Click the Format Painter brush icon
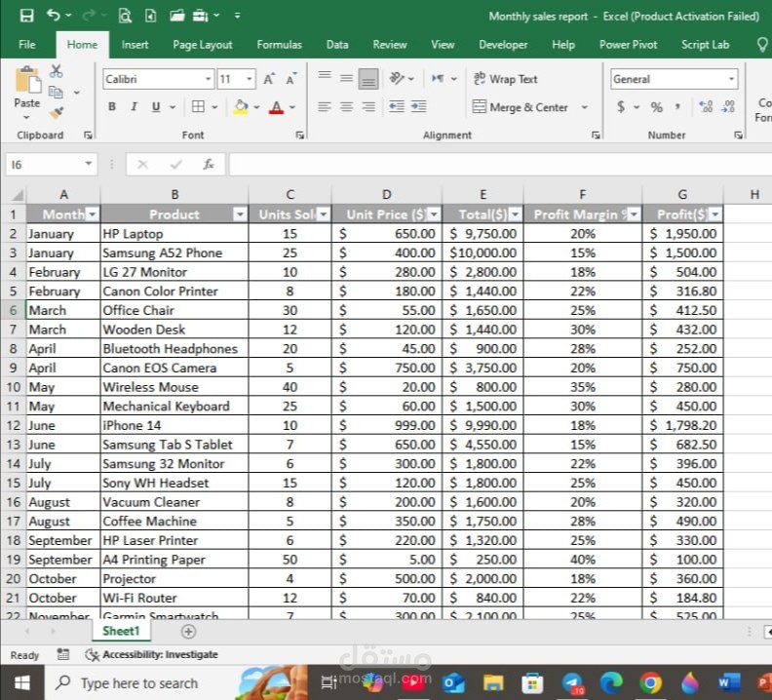The height and width of the screenshot is (700, 772). point(57,113)
